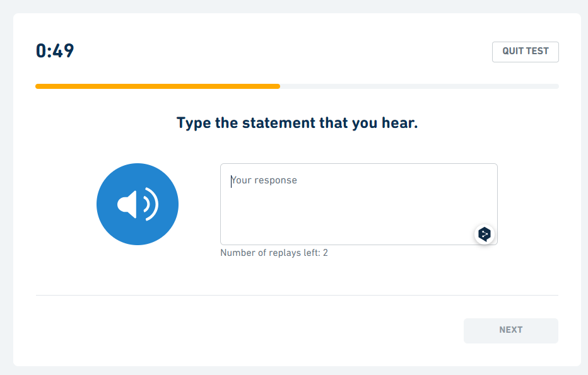Play the audio with the speaker icon
Screen dimensions: 588x375
[137, 204]
